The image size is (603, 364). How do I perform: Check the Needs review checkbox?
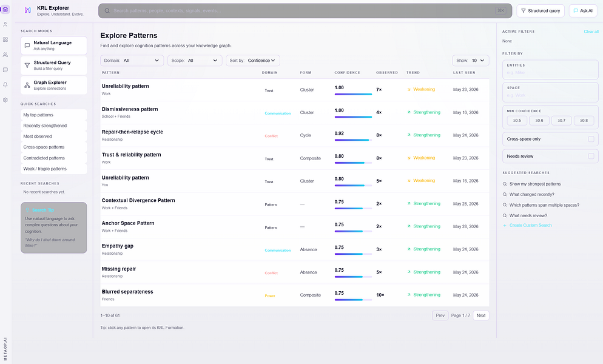[591, 157]
